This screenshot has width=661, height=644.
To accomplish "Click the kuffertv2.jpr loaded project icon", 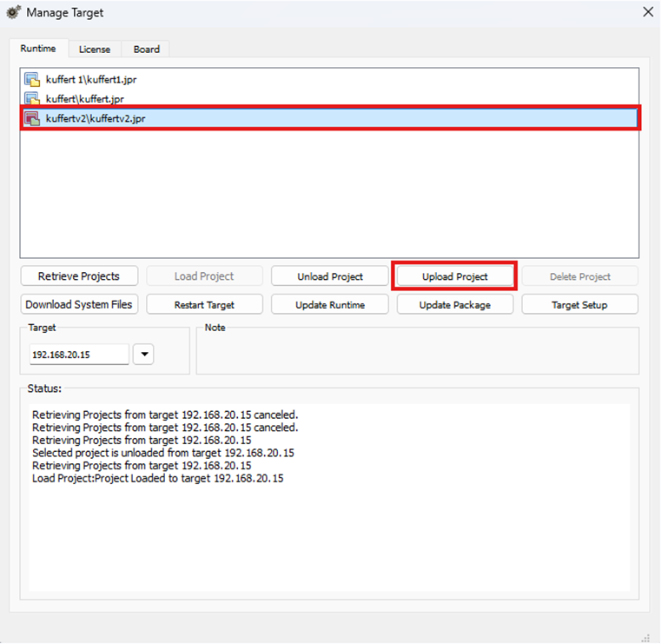I will point(32,118).
